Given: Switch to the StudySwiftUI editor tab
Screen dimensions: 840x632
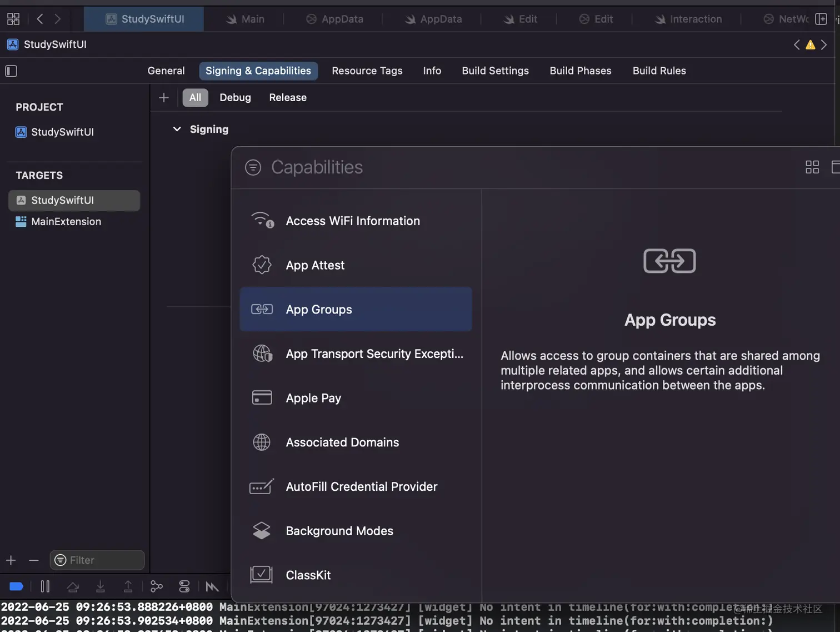Looking at the screenshot, I should (x=144, y=19).
